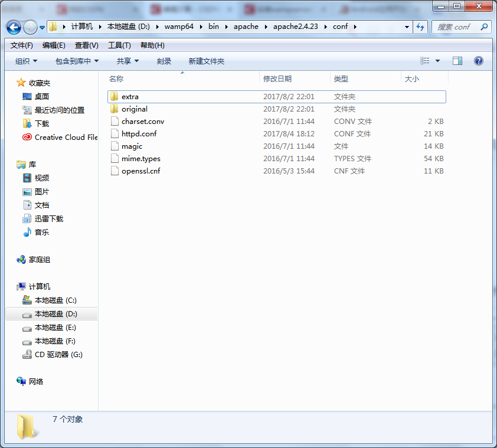Click the Forward navigation arrow
The width and height of the screenshot is (497, 448).
coord(31,27)
